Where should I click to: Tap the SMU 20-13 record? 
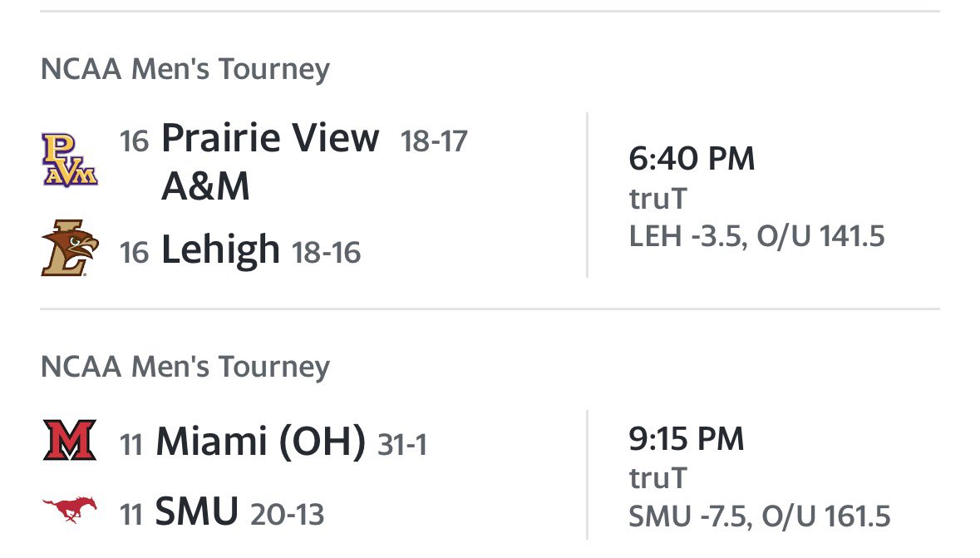(x=288, y=515)
